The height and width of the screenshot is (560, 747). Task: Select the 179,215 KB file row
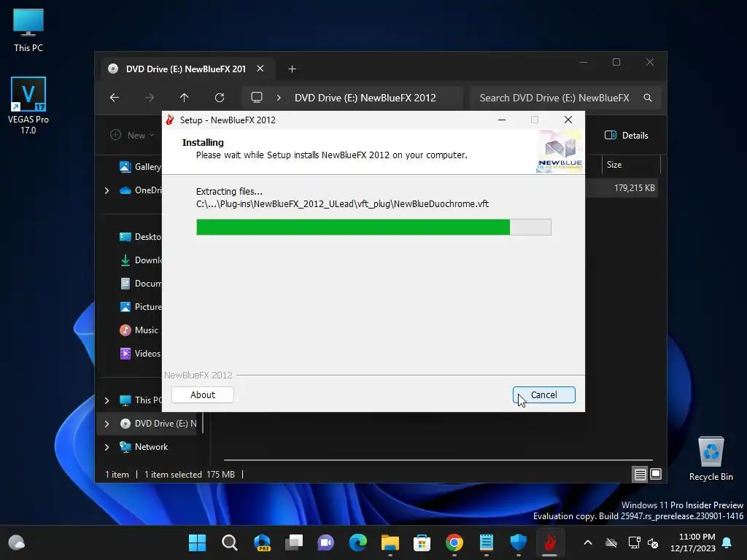pos(622,188)
